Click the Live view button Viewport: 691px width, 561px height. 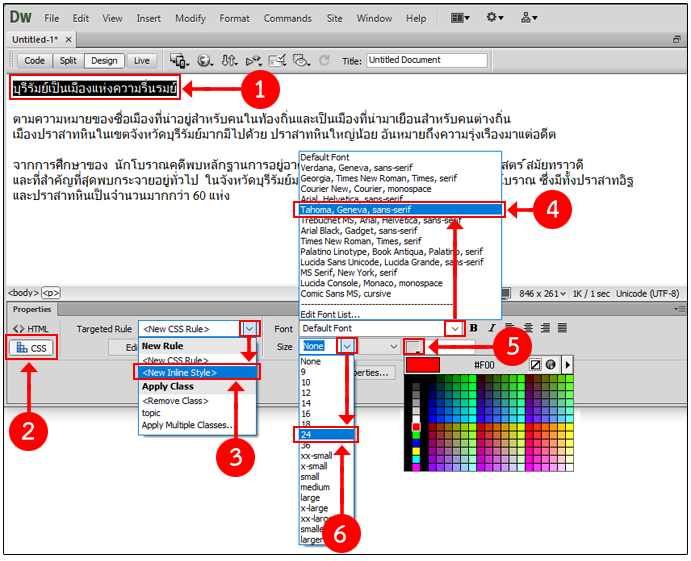click(x=142, y=60)
